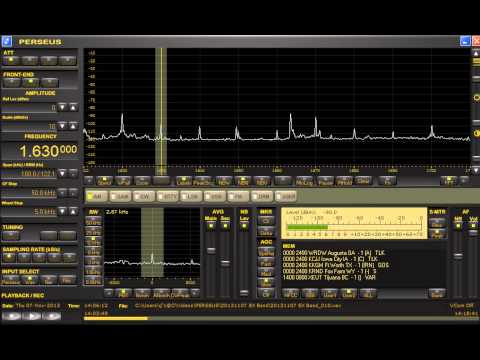
Task: Decrease the Ref Level with down arrow
Action: (x=62, y=107)
